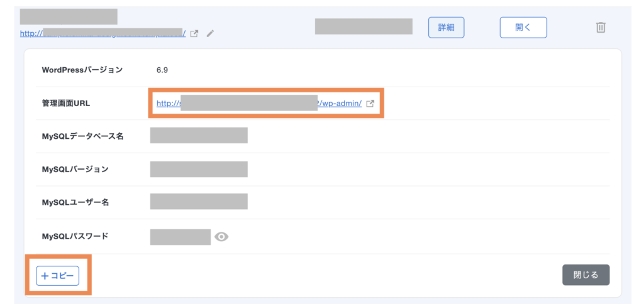Click the masked MySQLデータベース名 value

pyautogui.click(x=199, y=135)
